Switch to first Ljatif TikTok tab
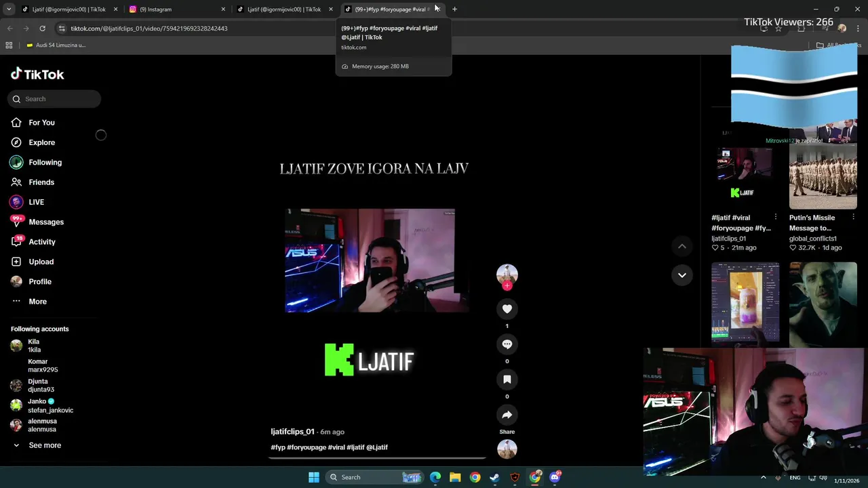Screen dimensions: 868x488 coord(68,9)
